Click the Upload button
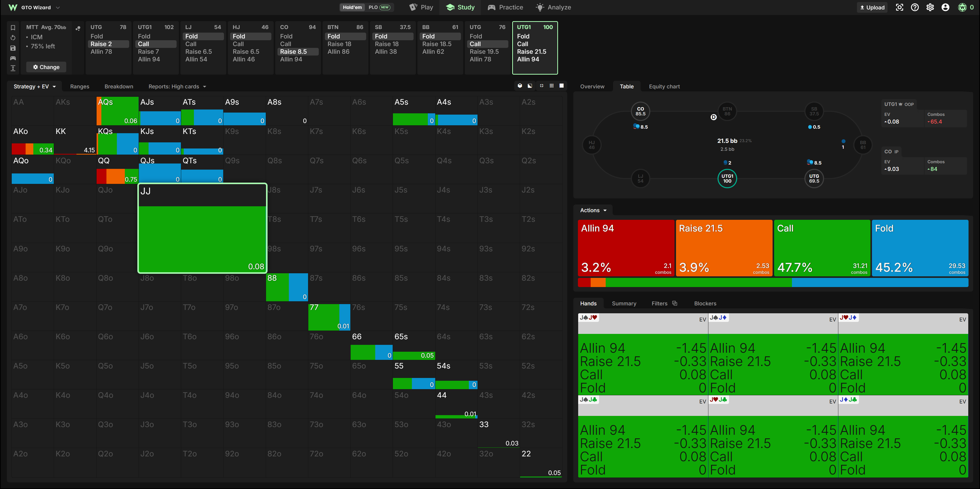The height and width of the screenshot is (489, 980). pos(872,7)
